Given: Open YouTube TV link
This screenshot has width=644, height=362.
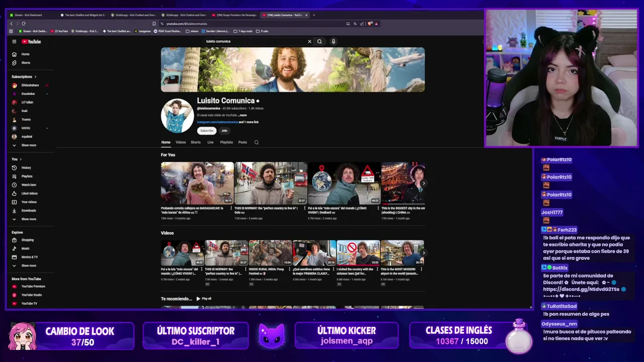Looking at the screenshot, I should [x=30, y=303].
